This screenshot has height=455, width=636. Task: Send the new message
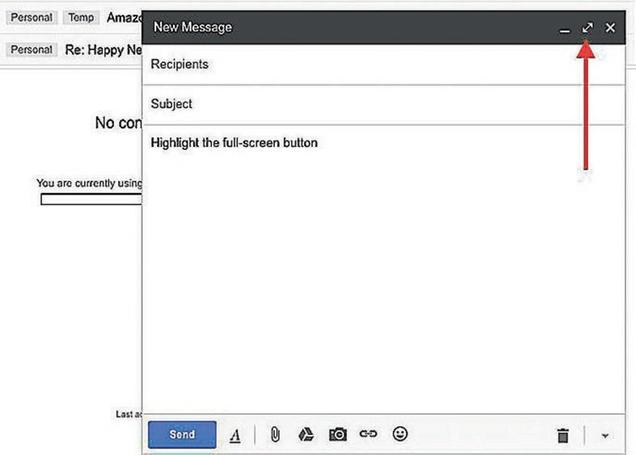point(182,434)
